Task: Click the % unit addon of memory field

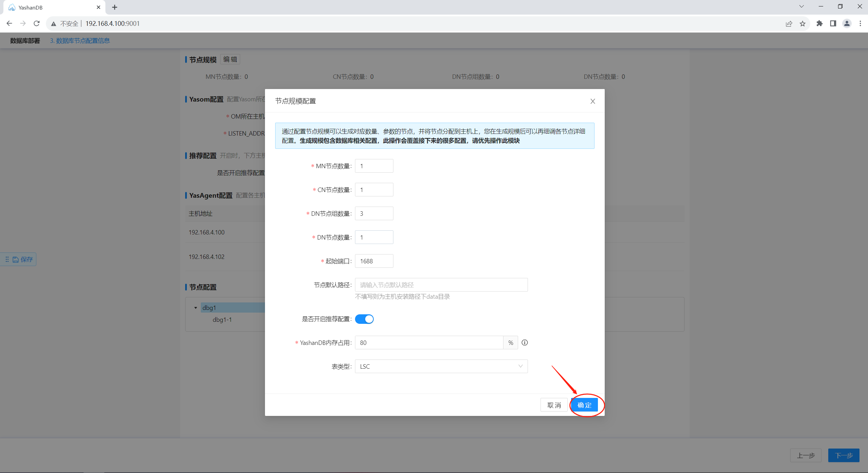Action: (x=511, y=343)
